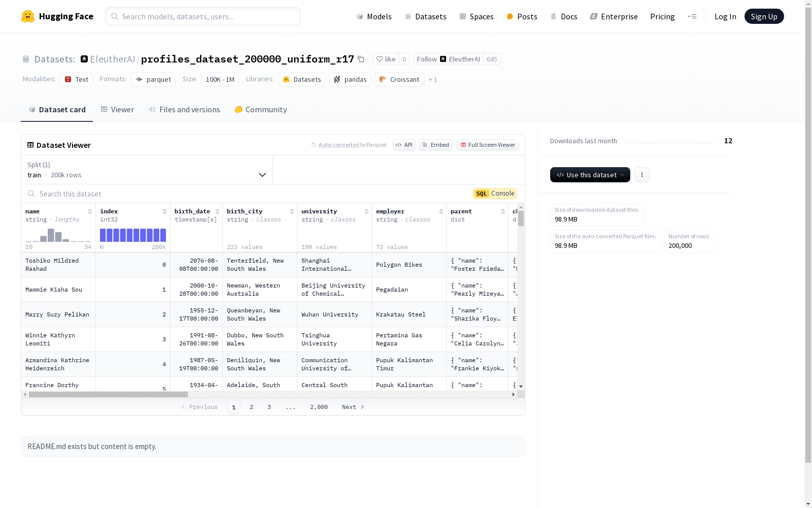
Task: Go to page 3 of results
Action: pyautogui.click(x=269, y=407)
